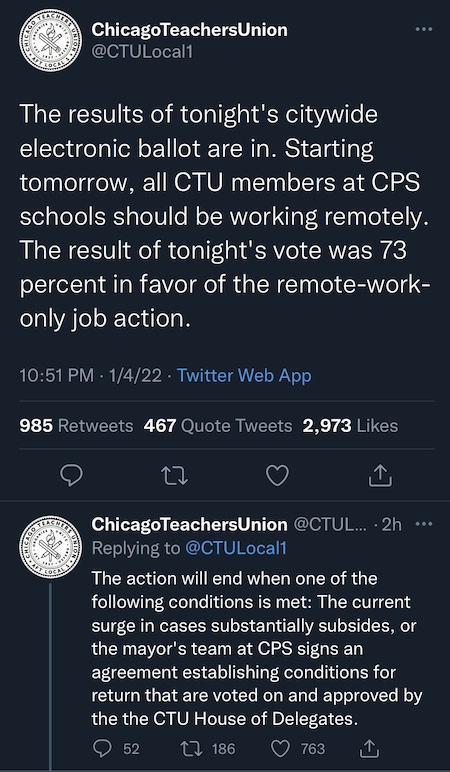Click the reply tweet's CTU profile avatar
Screen dimensions: 450x772
(x=51, y=547)
